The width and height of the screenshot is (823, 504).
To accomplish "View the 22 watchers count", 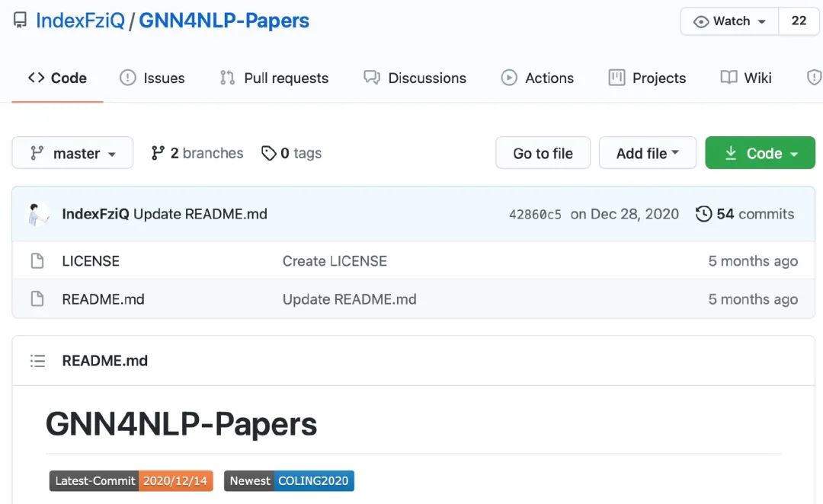I will click(x=799, y=21).
